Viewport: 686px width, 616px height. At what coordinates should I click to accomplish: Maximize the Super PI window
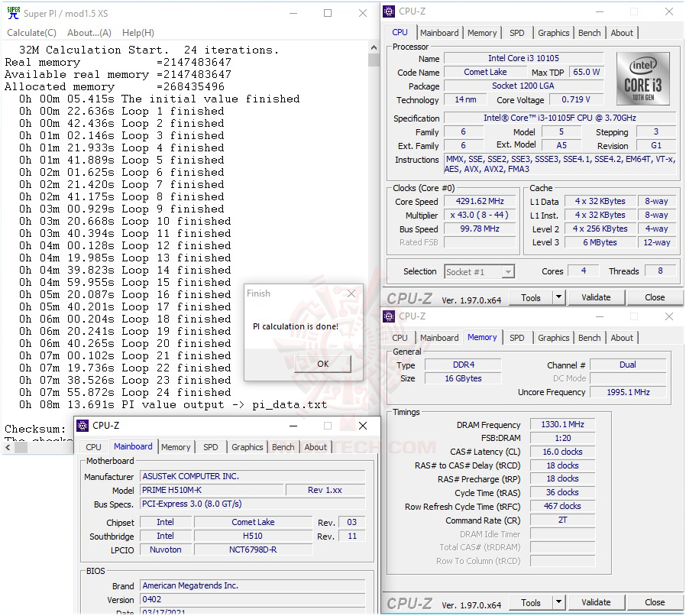pos(328,13)
